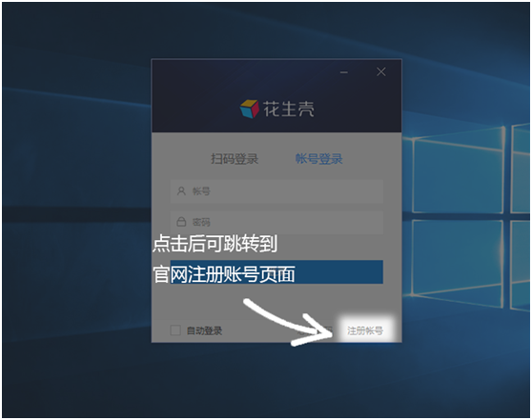Click the blue login button
532x420 pixels.
(276, 271)
